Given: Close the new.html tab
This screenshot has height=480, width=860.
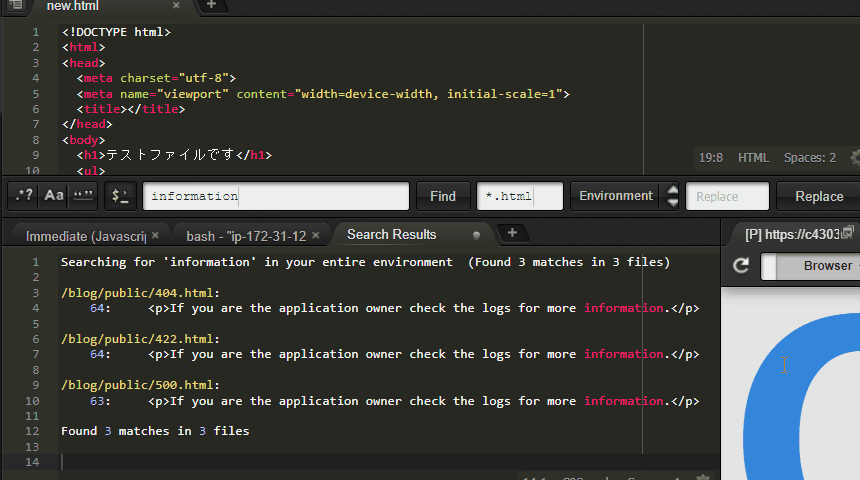Looking at the screenshot, I should click(x=176, y=5).
